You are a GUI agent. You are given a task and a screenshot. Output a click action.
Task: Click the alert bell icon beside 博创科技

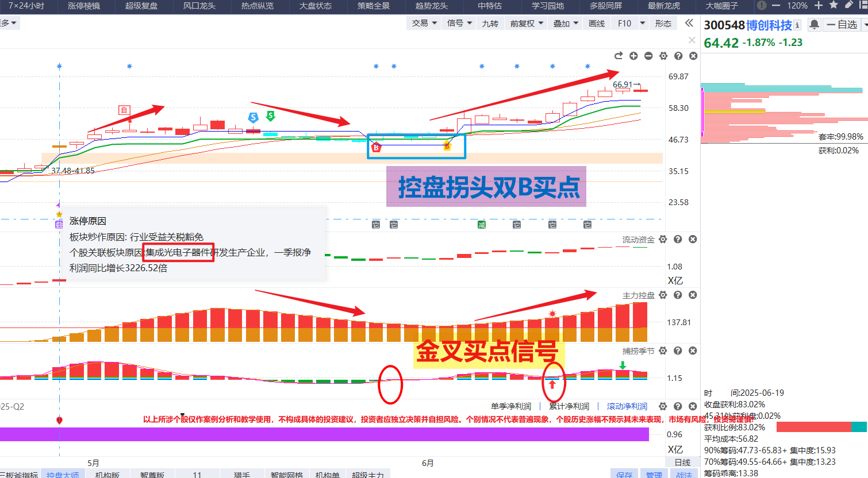click(x=814, y=25)
